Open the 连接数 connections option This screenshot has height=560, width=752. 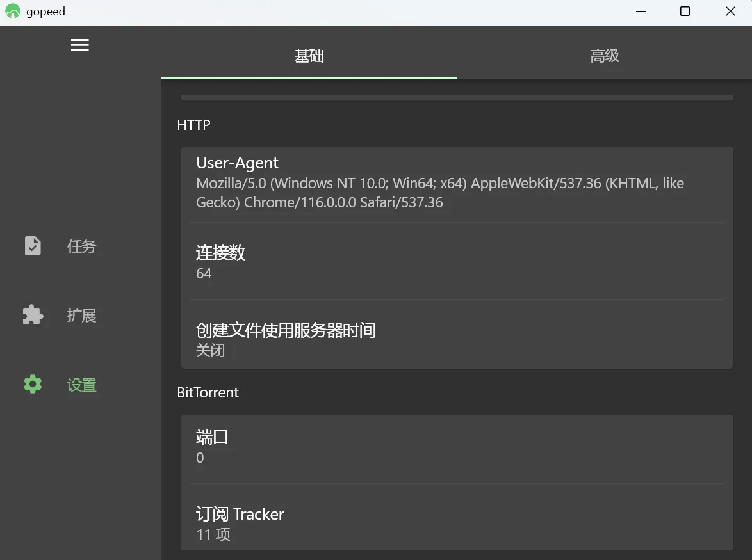(457, 262)
